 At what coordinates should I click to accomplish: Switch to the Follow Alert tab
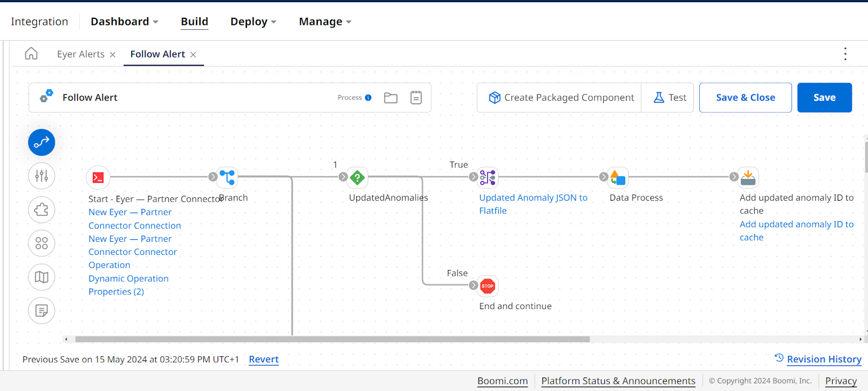[x=157, y=54]
